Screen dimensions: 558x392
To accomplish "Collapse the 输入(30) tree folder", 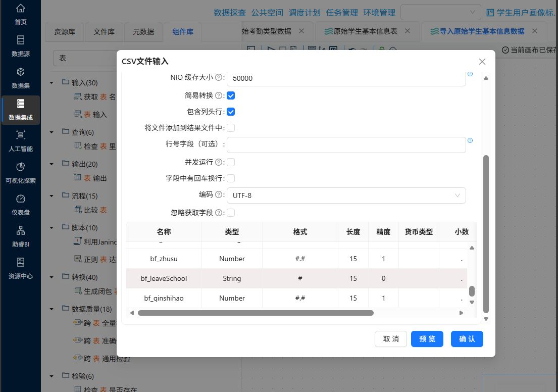I will (52, 83).
